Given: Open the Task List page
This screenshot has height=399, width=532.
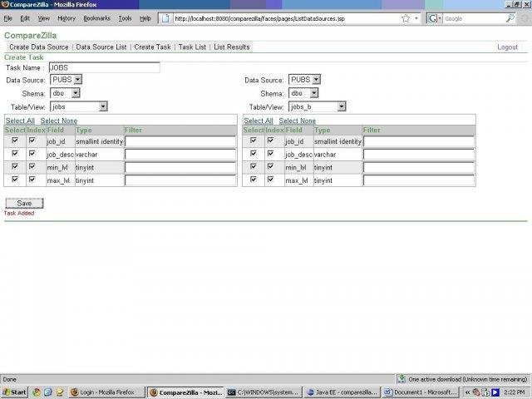Looking at the screenshot, I should (192, 47).
